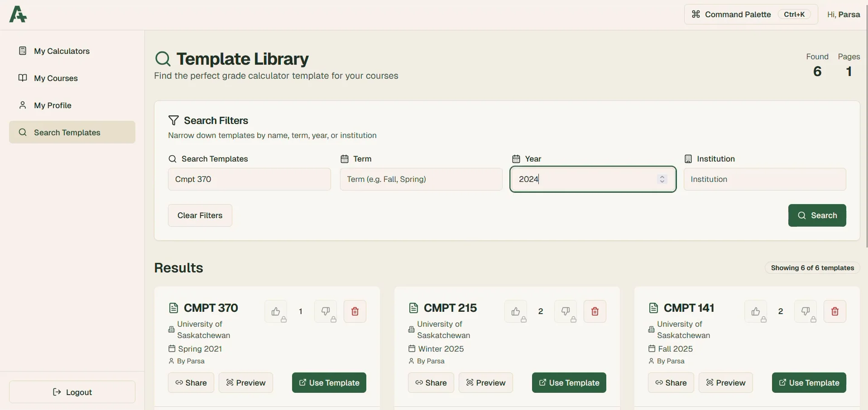
Task: Dislike the CMPT 215 template
Action: 566,311
